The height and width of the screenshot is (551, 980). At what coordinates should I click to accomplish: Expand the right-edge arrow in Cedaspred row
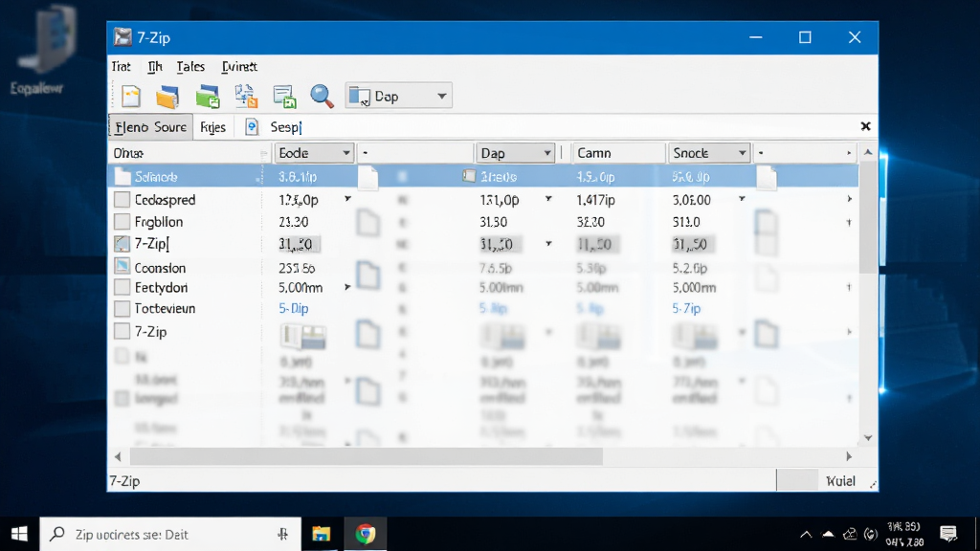click(x=850, y=199)
